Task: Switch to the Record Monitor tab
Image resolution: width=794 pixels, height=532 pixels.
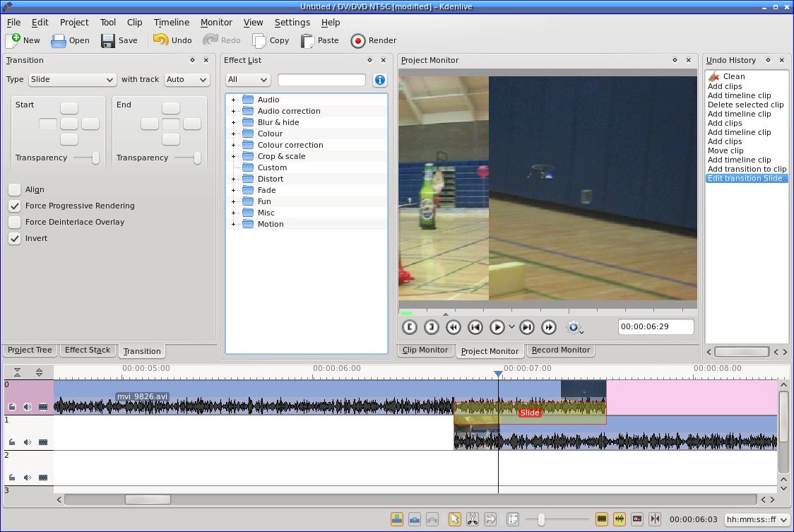Action: pyautogui.click(x=561, y=350)
